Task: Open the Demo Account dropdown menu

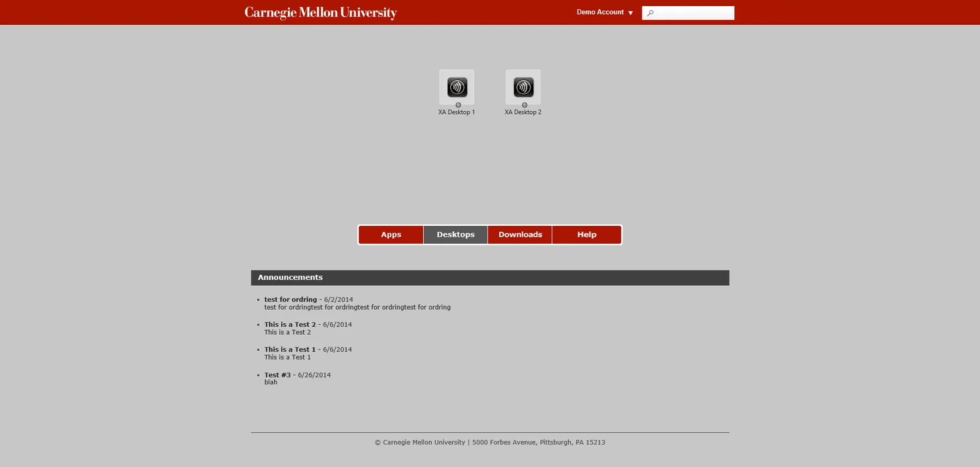Action: (605, 12)
